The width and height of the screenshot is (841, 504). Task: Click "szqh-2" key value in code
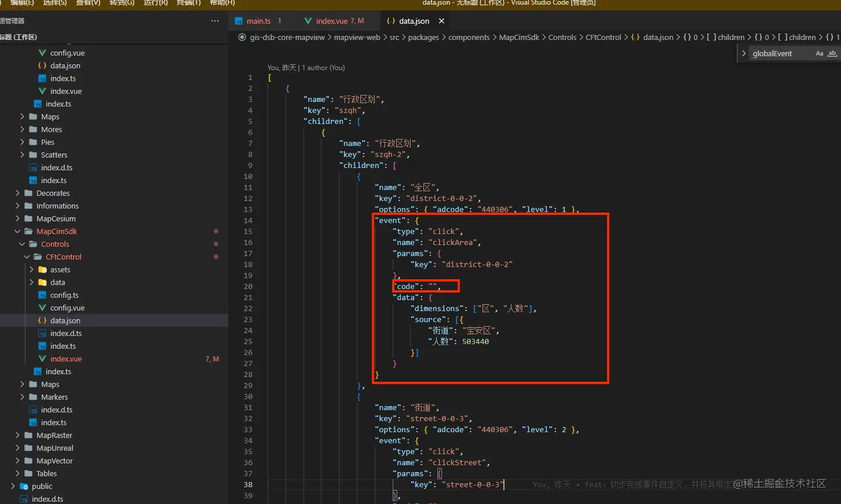pyautogui.click(x=388, y=154)
